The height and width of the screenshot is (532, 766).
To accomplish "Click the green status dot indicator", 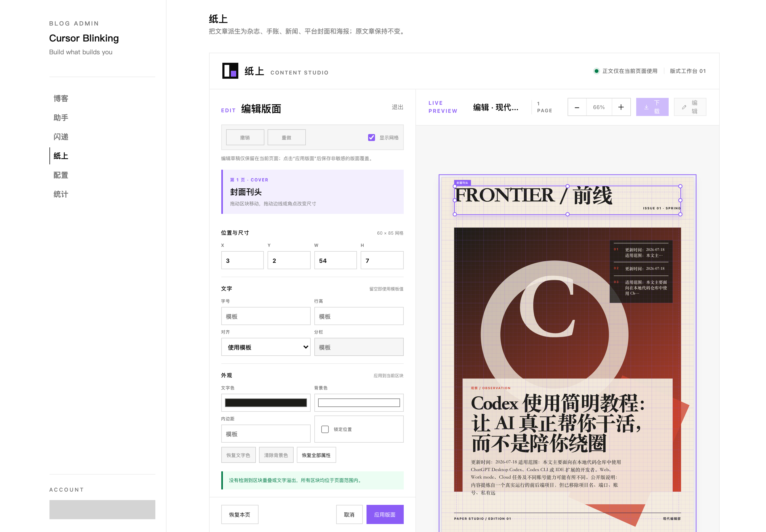I will click(596, 71).
